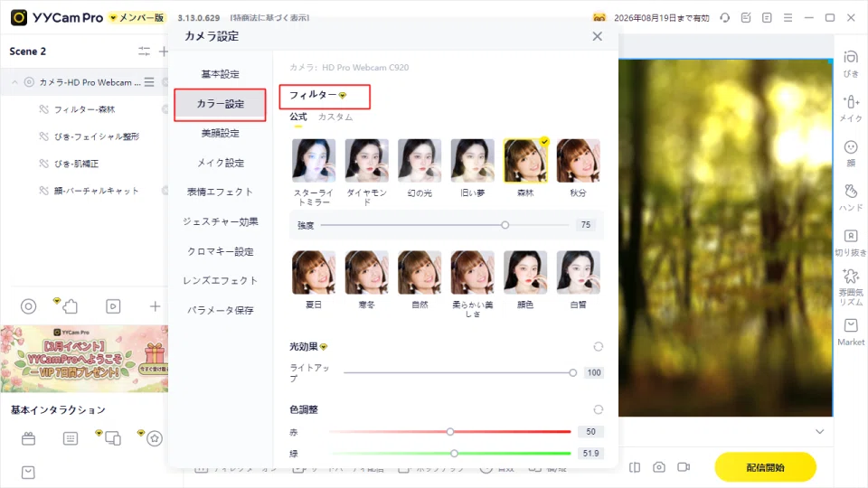Select the びき-フェイシャル整形 layer row
Viewport: 868px width, 488px height.
[x=84, y=136]
